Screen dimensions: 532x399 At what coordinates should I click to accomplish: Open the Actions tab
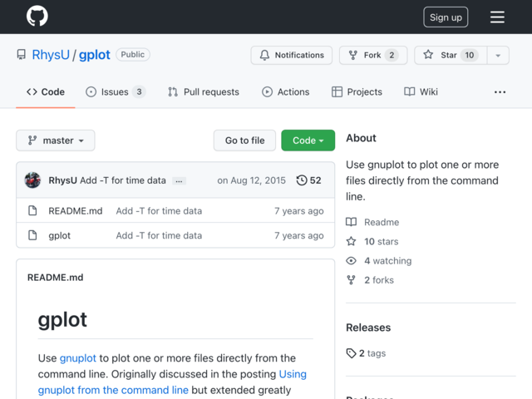click(285, 92)
